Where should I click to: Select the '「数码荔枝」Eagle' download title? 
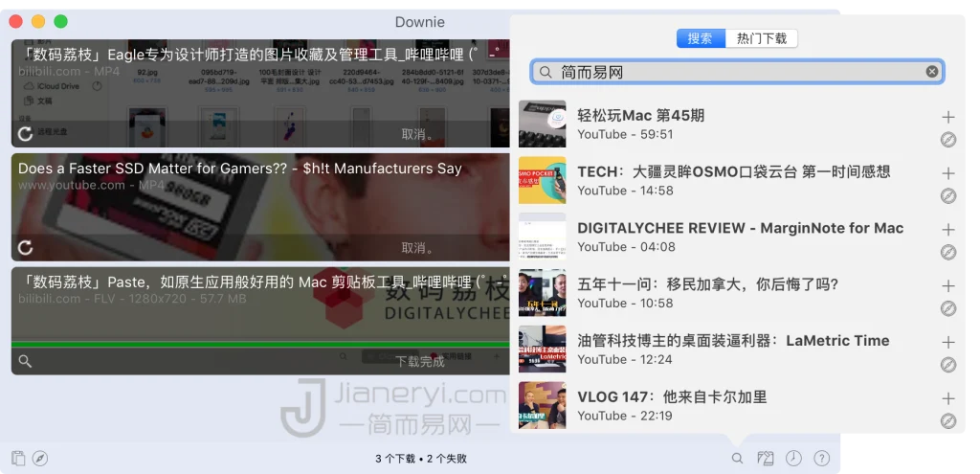click(x=260, y=55)
